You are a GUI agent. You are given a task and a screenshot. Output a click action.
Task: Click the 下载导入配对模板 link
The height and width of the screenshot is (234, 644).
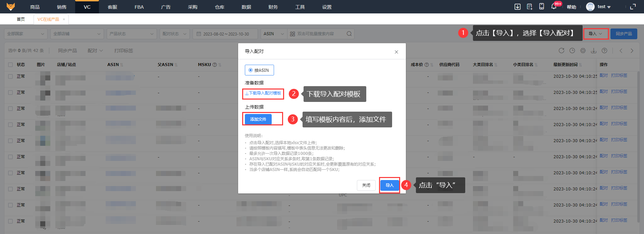point(263,93)
